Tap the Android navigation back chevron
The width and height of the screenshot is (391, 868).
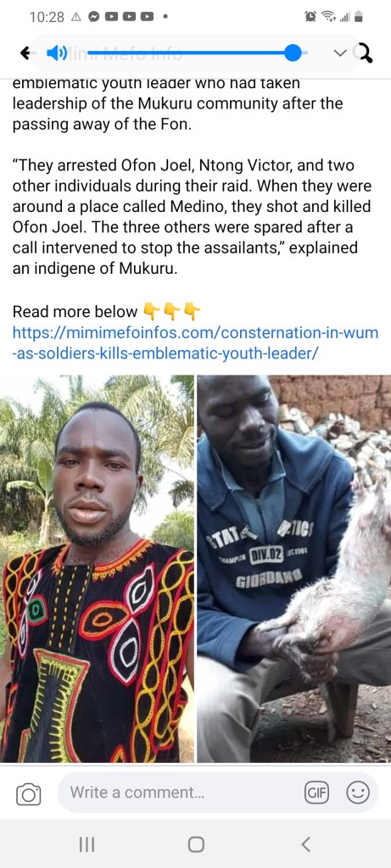[x=305, y=844]
